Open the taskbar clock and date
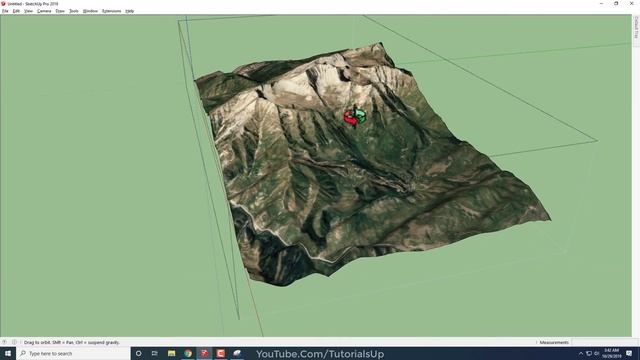Viewport: 640px width, 360px height. [x=611, y=353]
